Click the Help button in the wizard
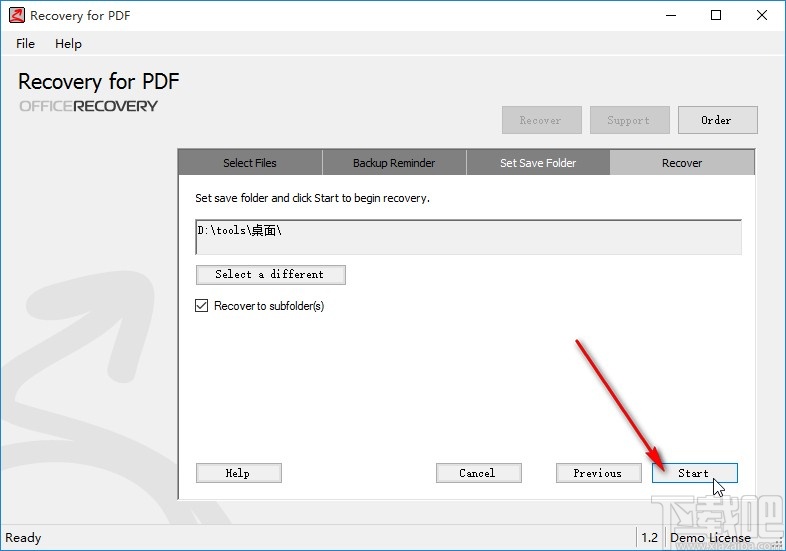This screenshot has height=551, width=786. (x=239, y=473)
